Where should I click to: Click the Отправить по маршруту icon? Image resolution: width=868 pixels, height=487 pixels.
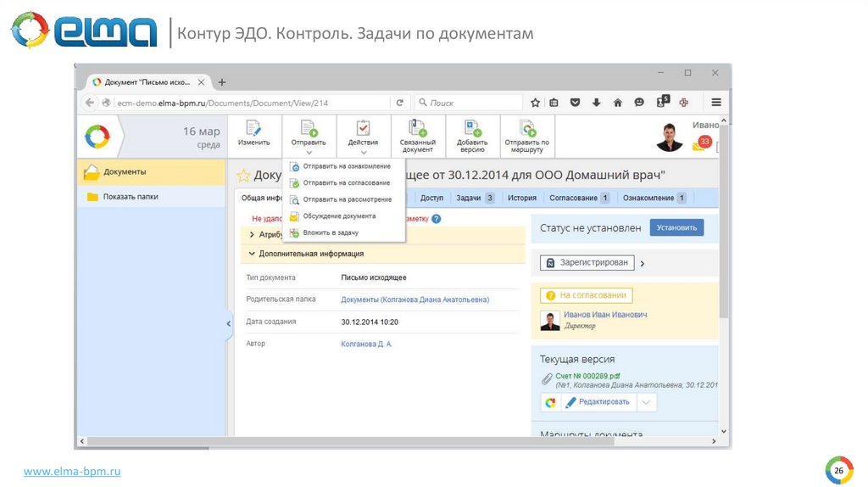click(x=526, y=130)
